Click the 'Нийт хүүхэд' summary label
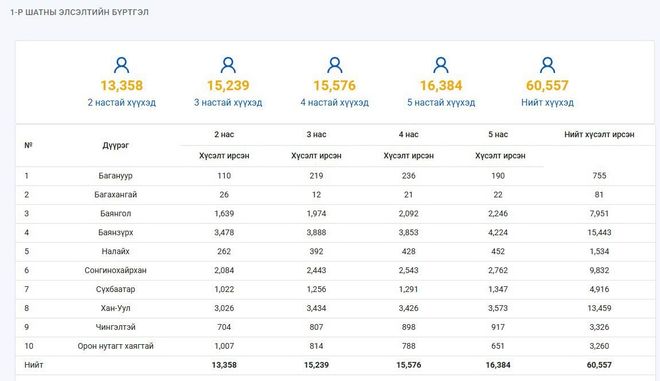 point(547,102)
